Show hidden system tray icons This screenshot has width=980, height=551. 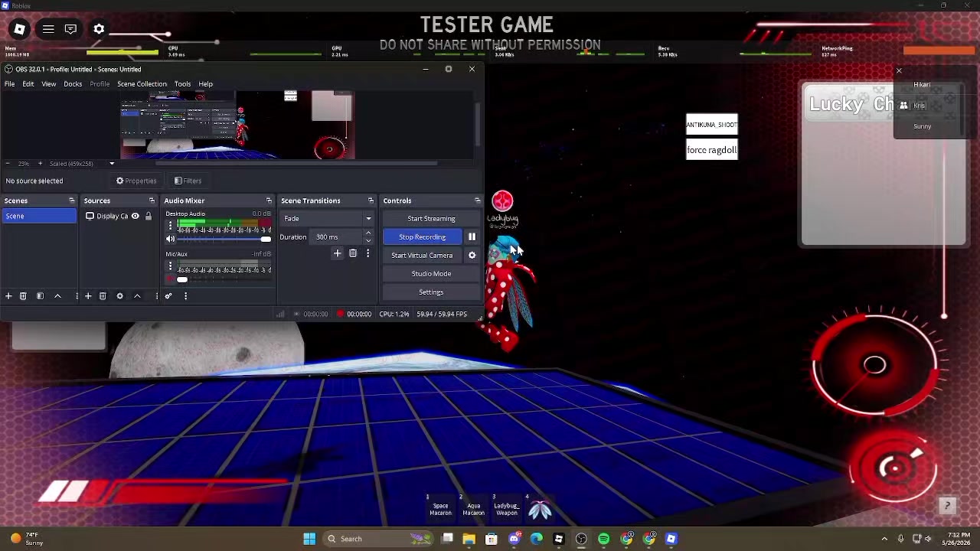click(x=884, y=539)
